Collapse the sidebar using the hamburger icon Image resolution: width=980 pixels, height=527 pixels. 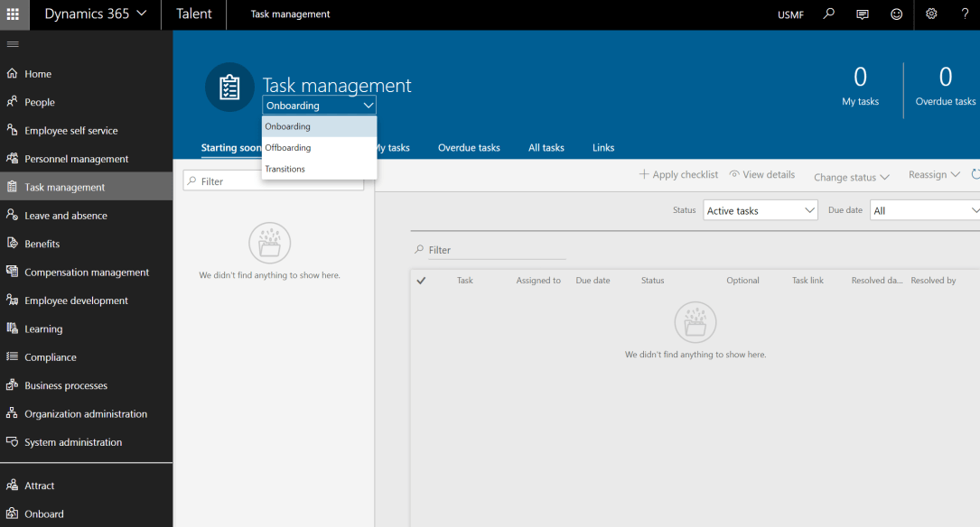(13, 43)
